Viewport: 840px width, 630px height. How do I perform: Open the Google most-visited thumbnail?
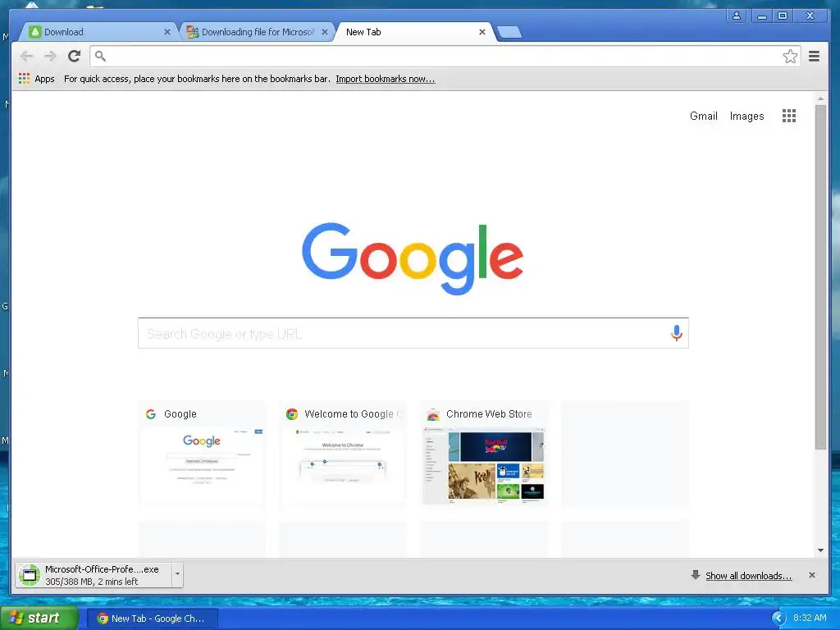click(x=202, y=453)
